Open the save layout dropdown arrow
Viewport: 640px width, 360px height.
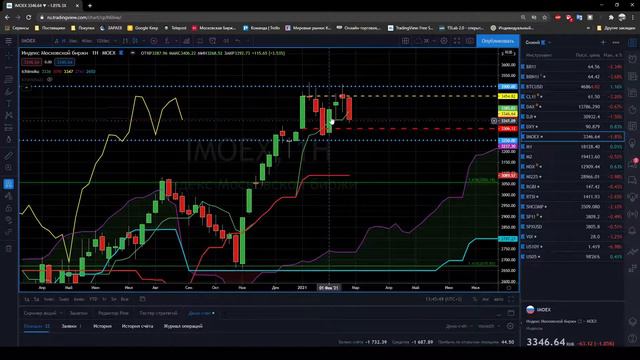point(434,41)
